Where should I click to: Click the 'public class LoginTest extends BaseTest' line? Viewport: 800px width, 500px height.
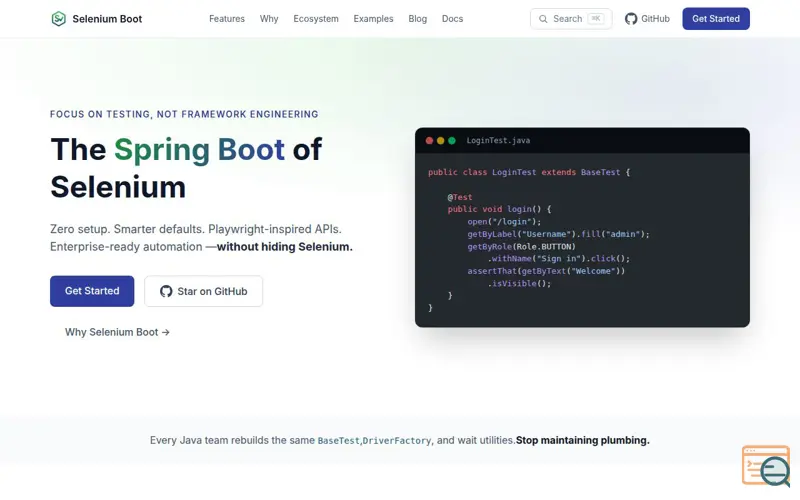tap(529, 172)
